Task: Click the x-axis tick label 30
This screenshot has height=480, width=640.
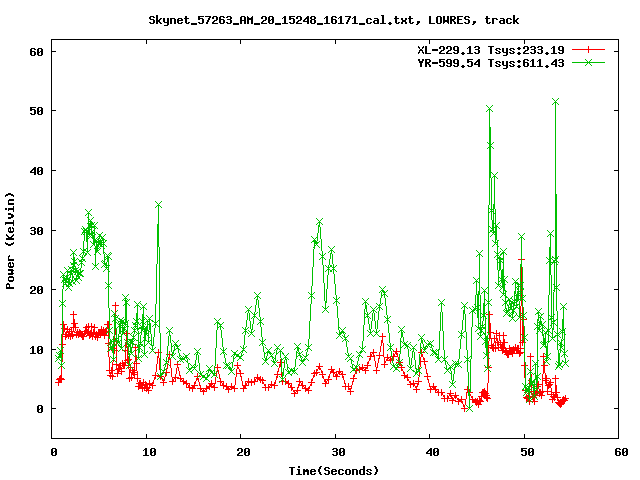Action: pos(338,452)
